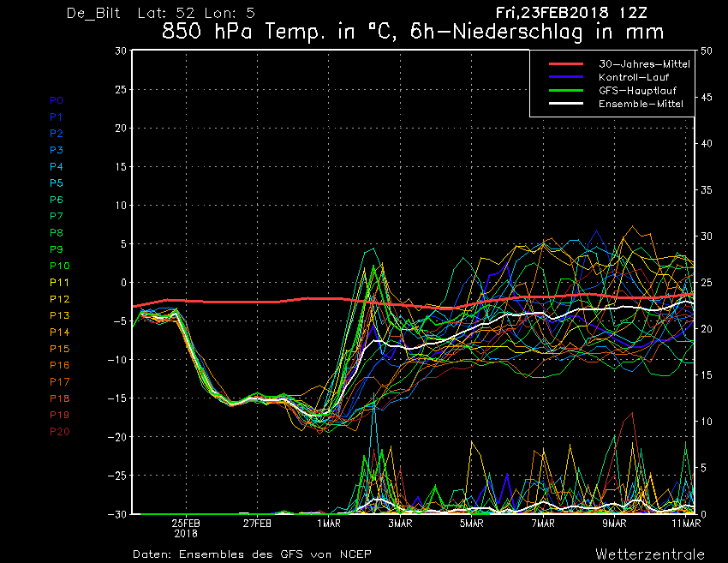Image resolution: width=728 pixels, height=563 pixels.
Task: Click the P18 ensemble member label
Action: 60,398
